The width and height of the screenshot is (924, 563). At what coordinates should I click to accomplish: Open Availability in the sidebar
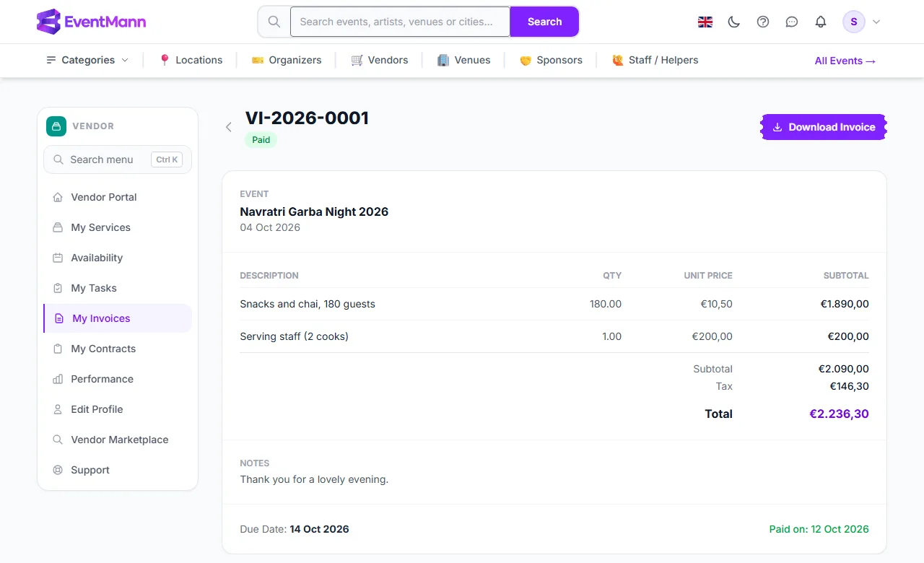pyautogui.click(x=118, y=258)
